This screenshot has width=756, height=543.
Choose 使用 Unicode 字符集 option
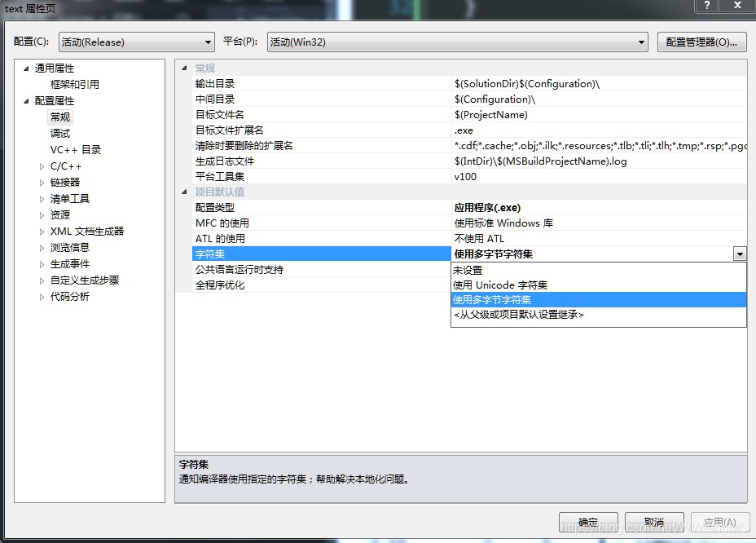[x=599, y=285]
